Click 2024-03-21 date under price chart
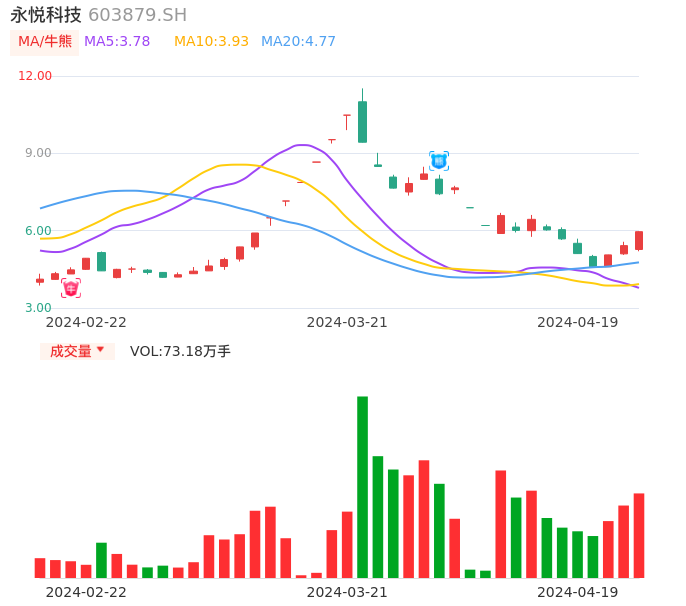The width and height of the screenshot is (686, 606). tap(347, 322)
